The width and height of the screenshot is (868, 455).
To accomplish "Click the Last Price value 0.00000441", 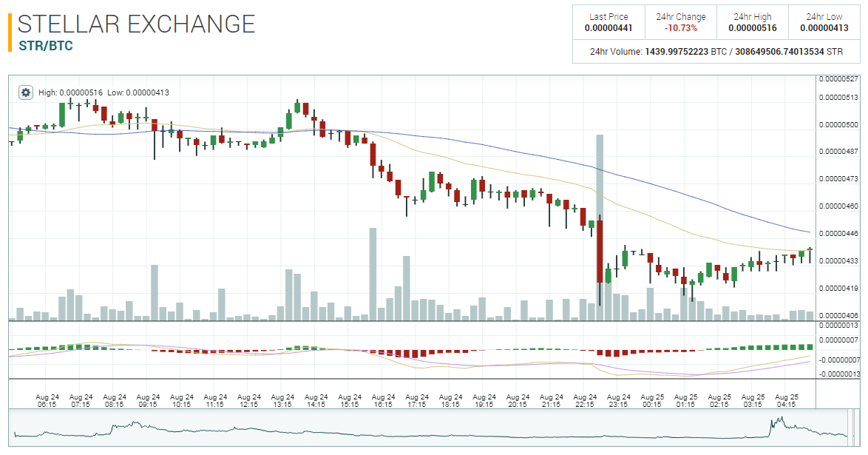I will point(608,28).
